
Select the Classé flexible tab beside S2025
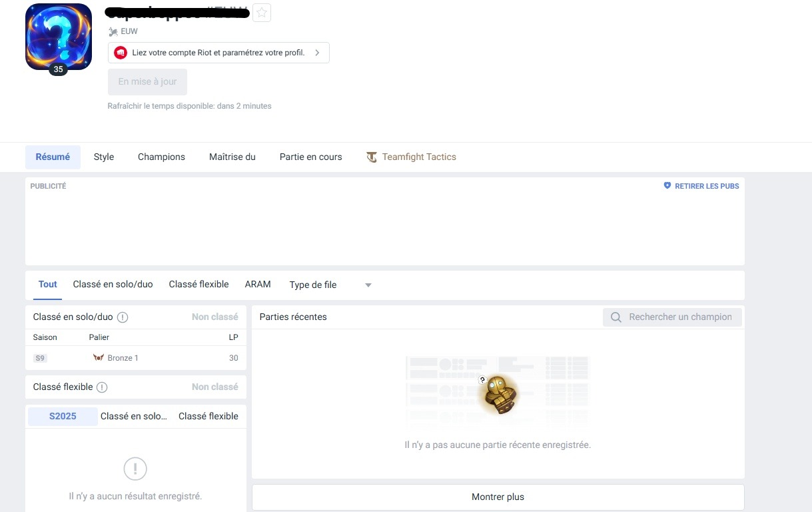(x=208, y=417)
